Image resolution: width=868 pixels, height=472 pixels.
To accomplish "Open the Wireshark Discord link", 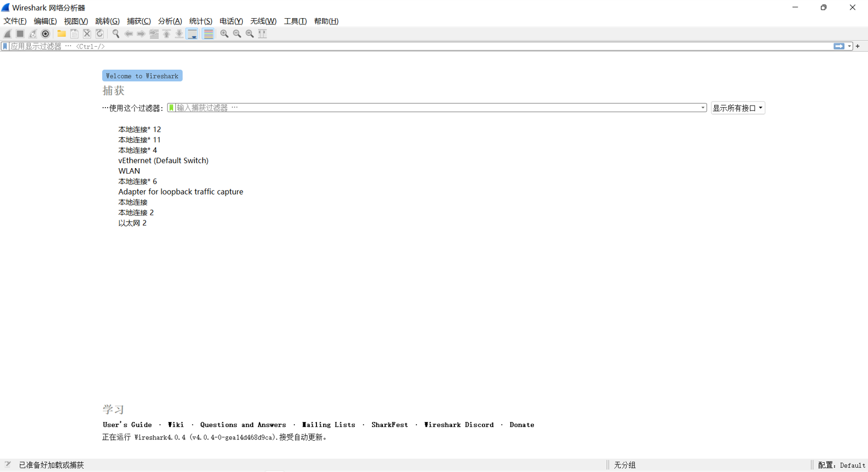I will [459, 425].
